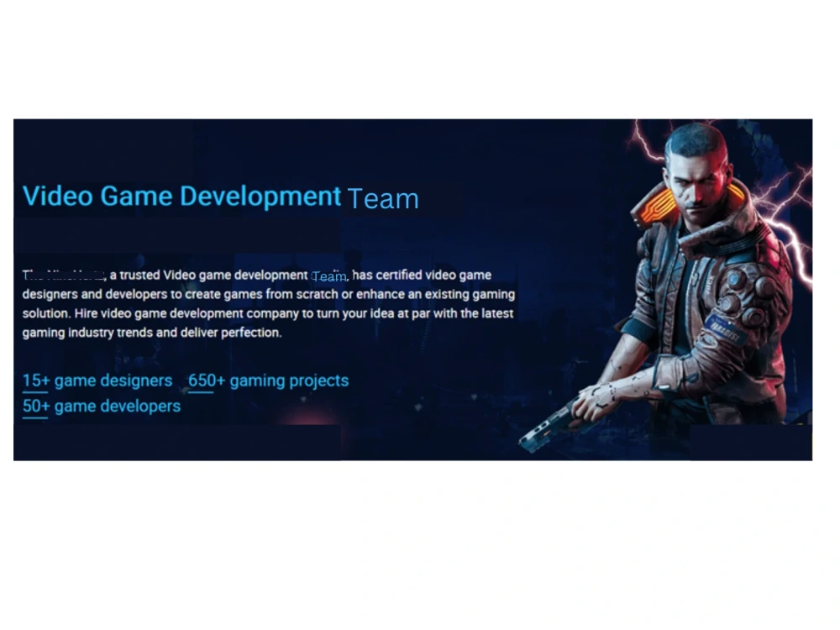840x630 pixels.
Task: Click the underline beneath '50+'
Action: pos(34,417)
